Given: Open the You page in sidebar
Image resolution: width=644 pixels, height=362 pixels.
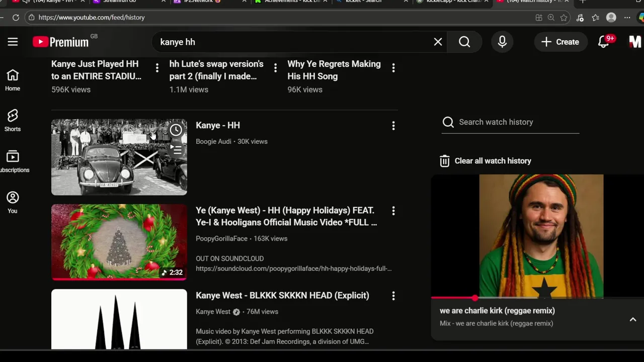Looking at the screenshot, I should (13, 203).
